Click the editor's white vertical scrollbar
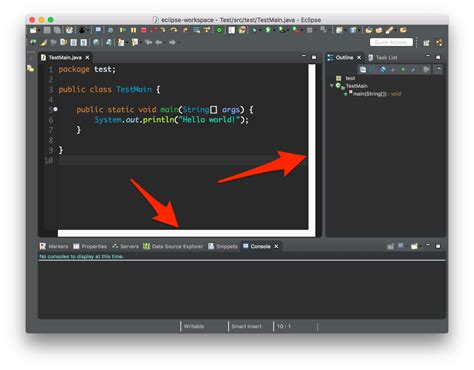Screen dimensions: 474x370 tap(312, 147)
